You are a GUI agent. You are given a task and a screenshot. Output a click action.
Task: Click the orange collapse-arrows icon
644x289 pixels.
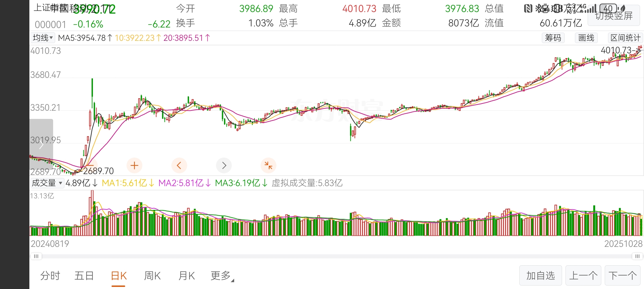point(268,166)
